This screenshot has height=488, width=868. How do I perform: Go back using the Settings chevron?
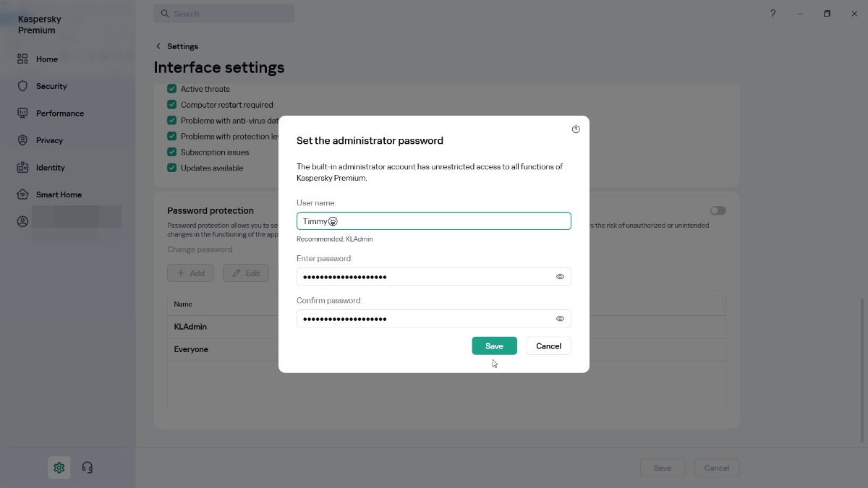[158, 46]
